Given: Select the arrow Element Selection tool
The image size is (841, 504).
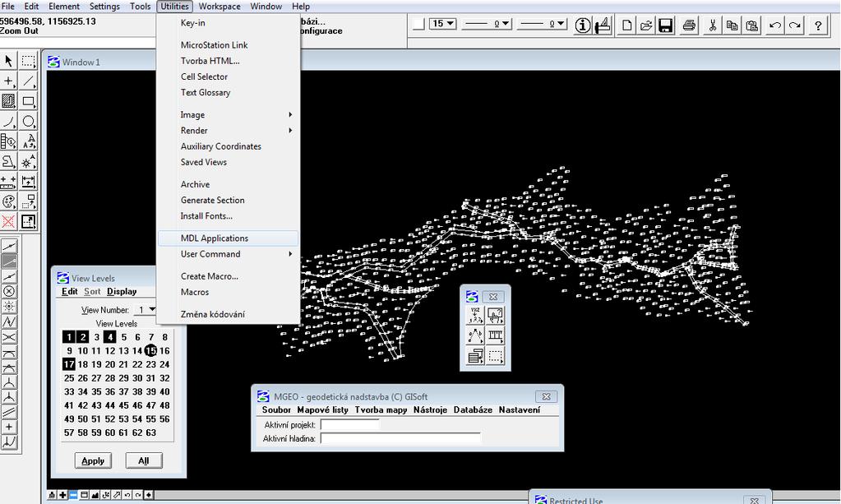Looking at the screenshot, I should 8,61.
